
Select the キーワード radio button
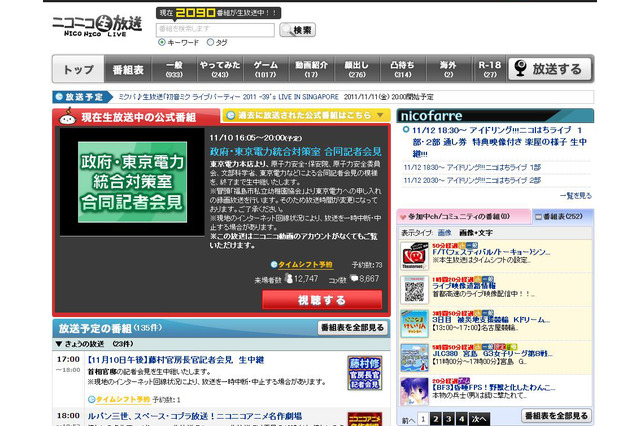[x=162, y=42]
